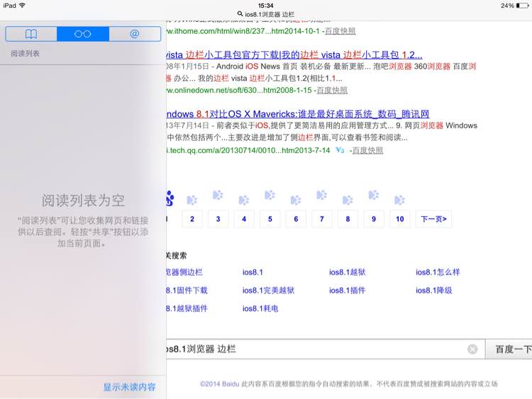532x399 pixels.
Task: Click the 百度一下 search button
Action: [509, 349]
